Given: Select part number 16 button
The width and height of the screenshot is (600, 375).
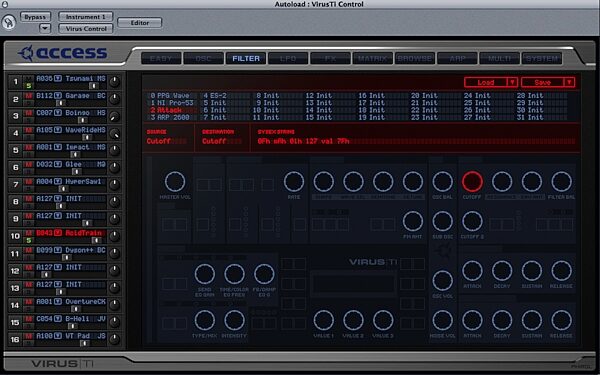Looking at the screenshot, I should [15, 339].
